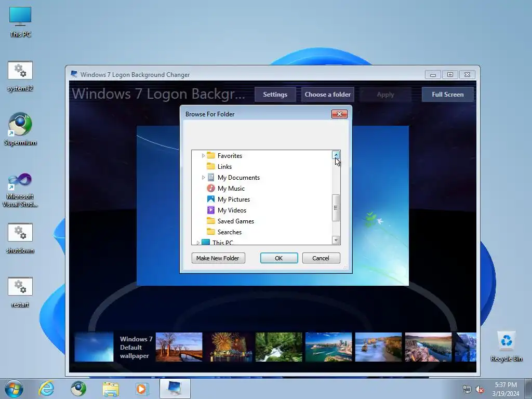
Task: Click the Searches folder icon
Action: pos(211,232)
